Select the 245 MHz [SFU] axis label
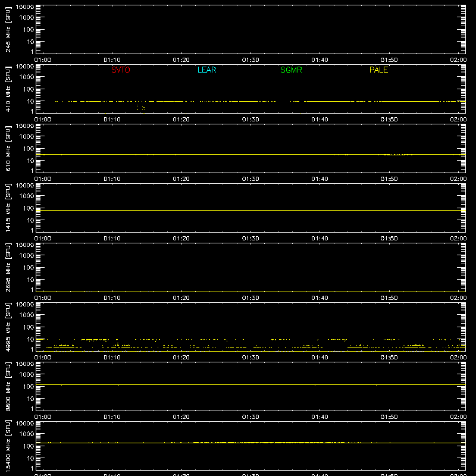This screenshot has height=476, width=476. click(x=8, y=29)
